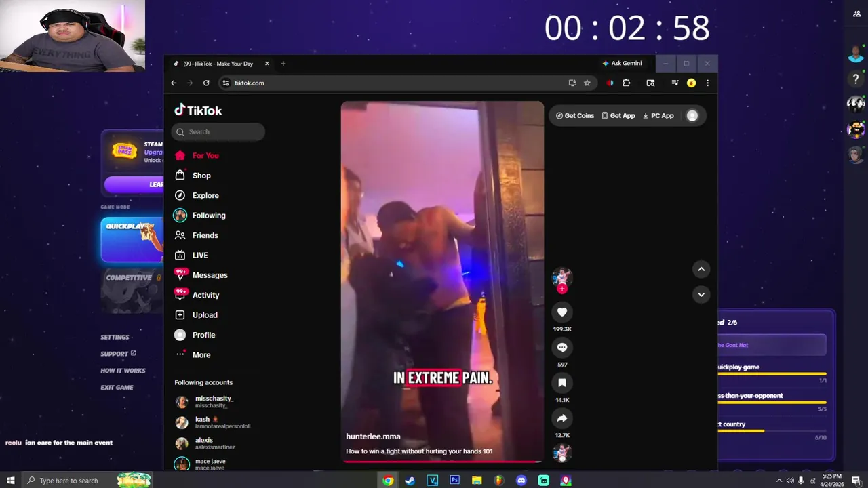
Task: Install app icon in address bar
Action: pos(572,83)
